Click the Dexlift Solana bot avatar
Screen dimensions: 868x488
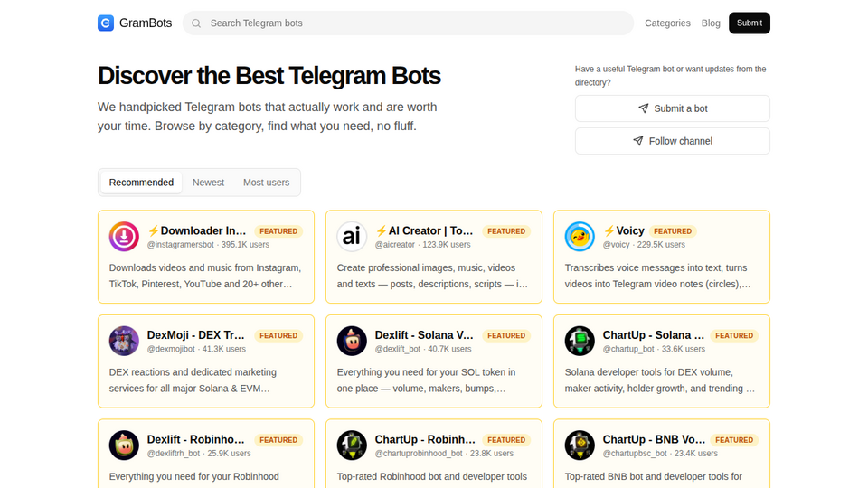(x=352, y=341)
